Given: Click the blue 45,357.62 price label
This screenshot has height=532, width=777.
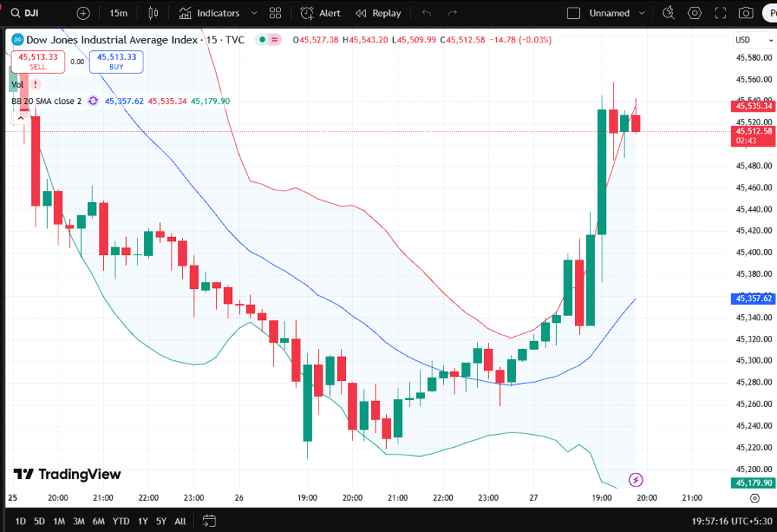Looking at the screenshot, I should click(753, 298).
